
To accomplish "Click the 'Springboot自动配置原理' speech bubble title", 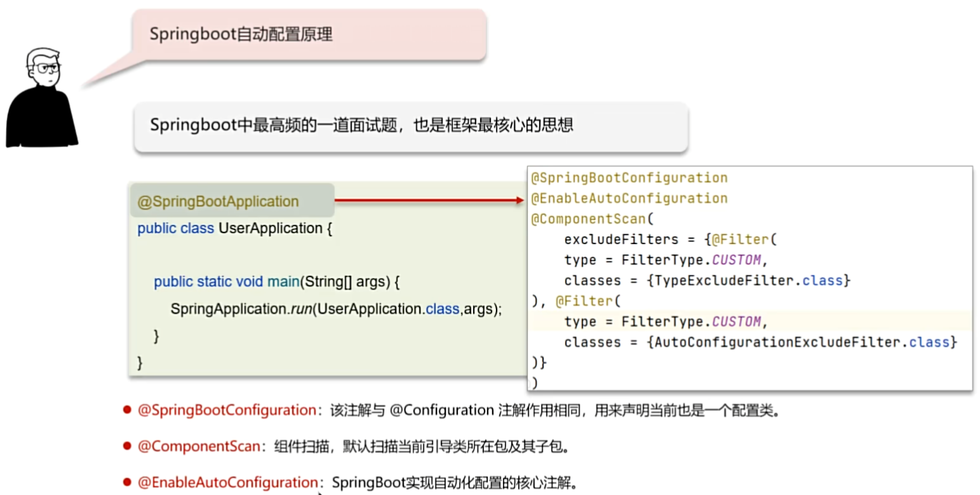I will pos(241,34).
